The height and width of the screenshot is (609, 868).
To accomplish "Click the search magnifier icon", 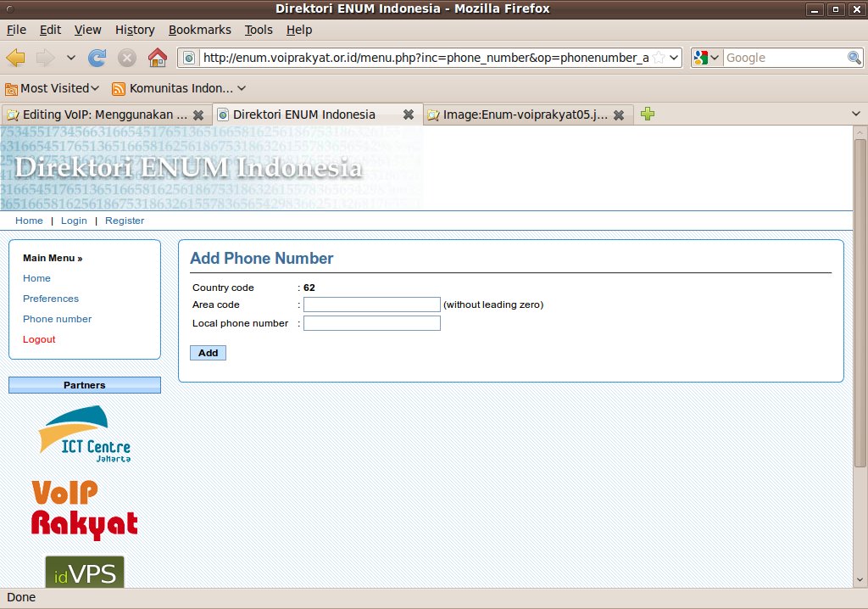I will tap(854, 58).
